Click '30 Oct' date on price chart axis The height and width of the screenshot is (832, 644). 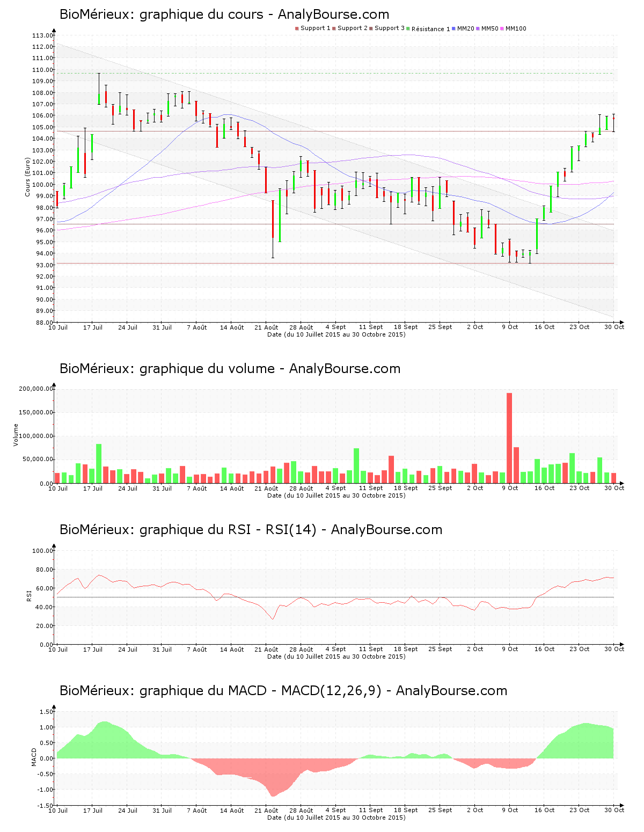pyautogui.click(x=614, y=327)
